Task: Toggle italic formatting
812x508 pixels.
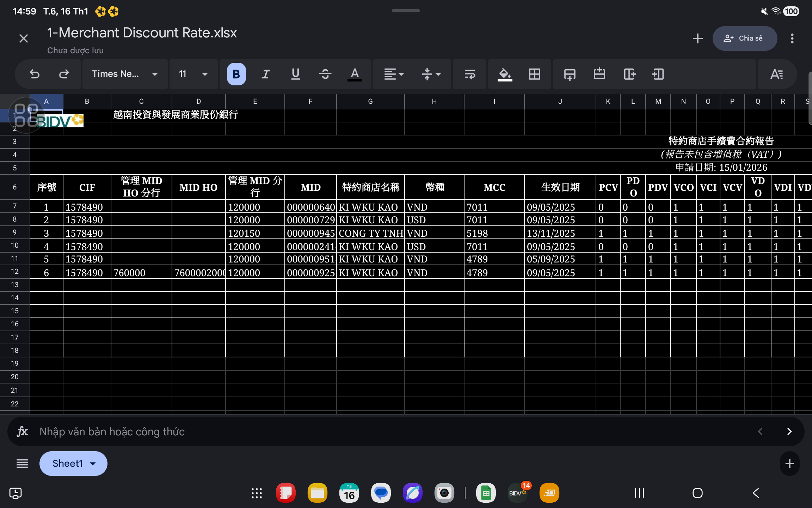Action: [266, 74]
